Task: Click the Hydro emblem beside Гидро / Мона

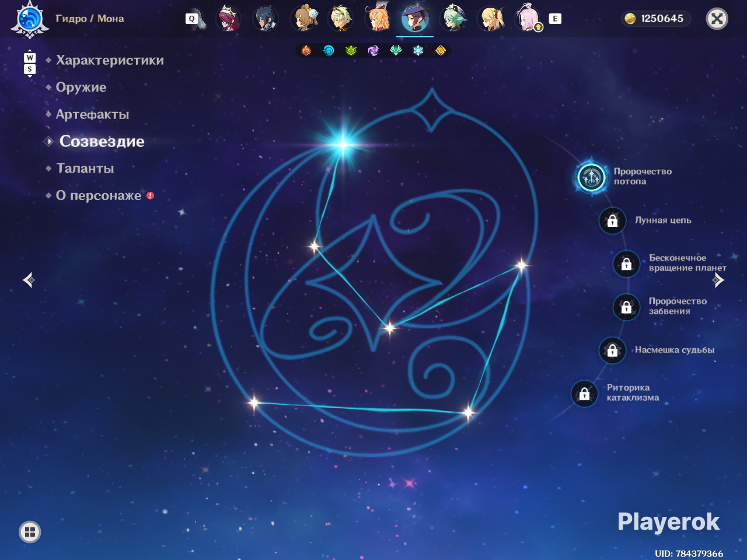Action: [30, 19]
